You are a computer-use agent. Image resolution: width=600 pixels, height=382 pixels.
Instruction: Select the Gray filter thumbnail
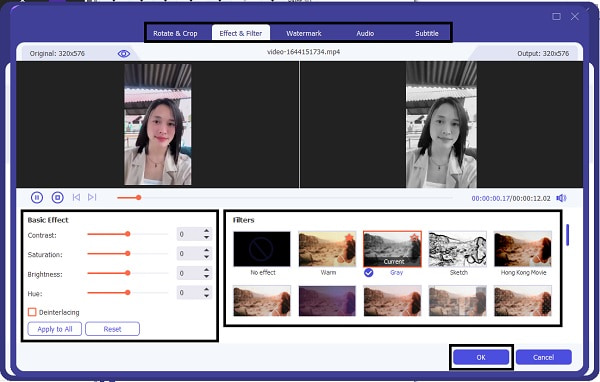click(392, 249)
